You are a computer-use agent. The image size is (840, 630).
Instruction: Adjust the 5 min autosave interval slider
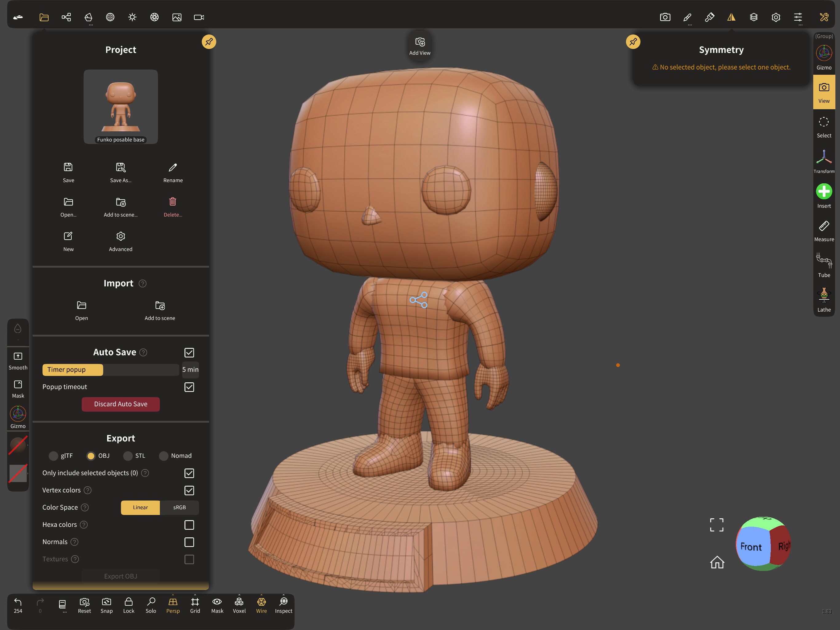pyautogui.click(x=190, y=369)
